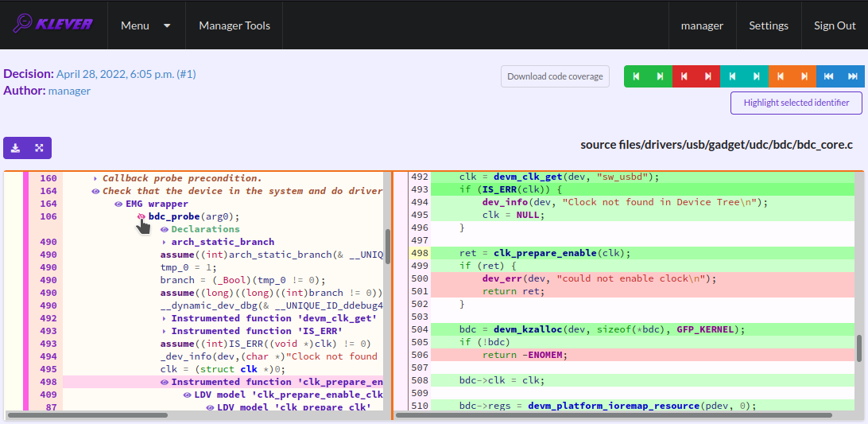
Task: Open Manager Tools menu
Action: 234,25
